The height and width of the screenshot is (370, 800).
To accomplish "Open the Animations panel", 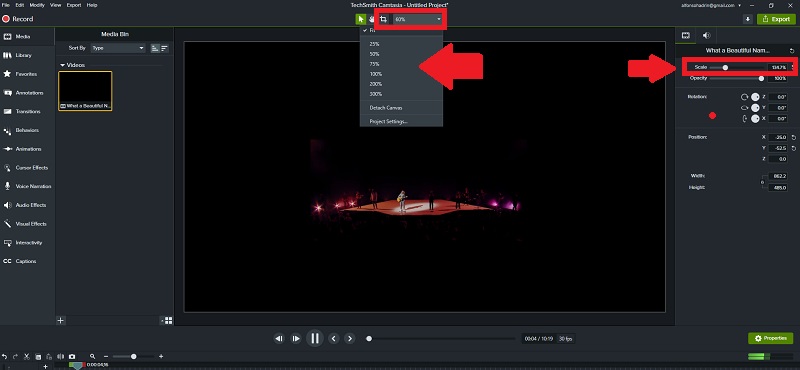I will point(27,149).
